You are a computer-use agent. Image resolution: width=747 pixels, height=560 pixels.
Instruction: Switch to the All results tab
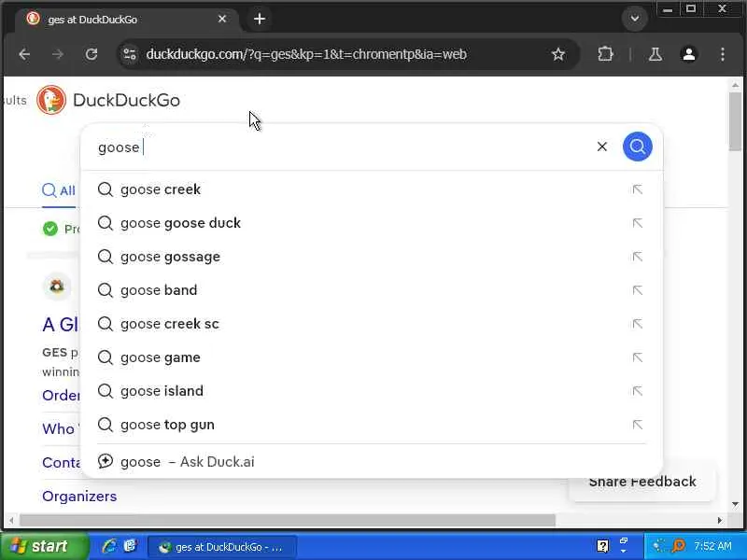point(59,190)
